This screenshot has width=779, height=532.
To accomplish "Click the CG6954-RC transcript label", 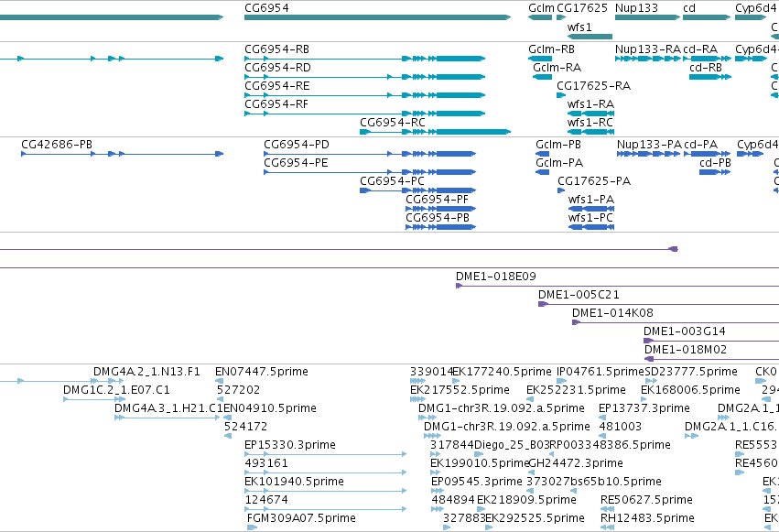I will pyautogui.click(x=393, y=123).
